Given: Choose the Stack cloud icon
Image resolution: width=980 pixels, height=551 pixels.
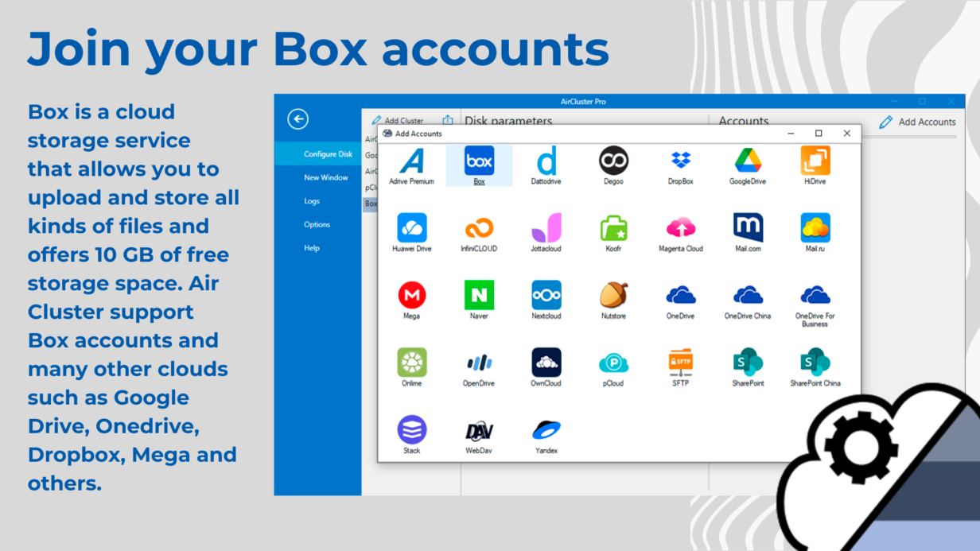Looking at the screenshot, I should point(411,430).
